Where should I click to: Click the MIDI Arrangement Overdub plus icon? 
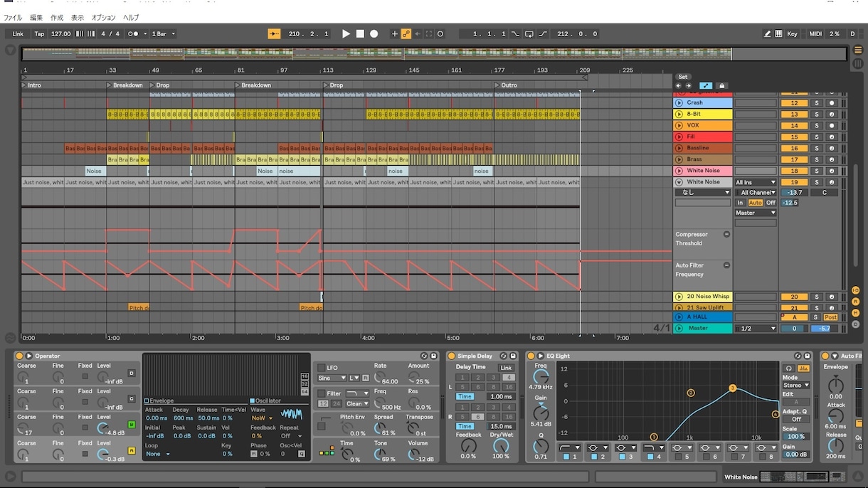pos(394,33)
